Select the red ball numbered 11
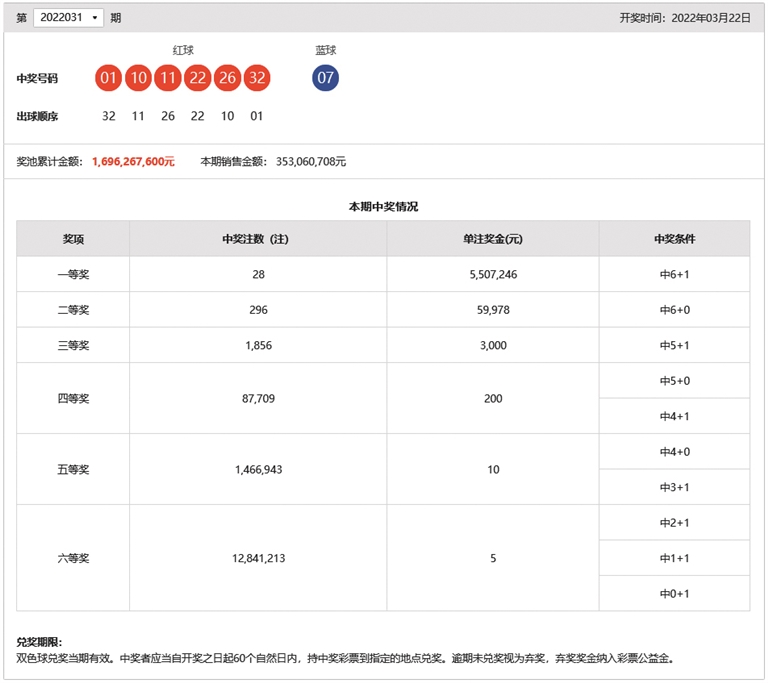 pos(168,78)
